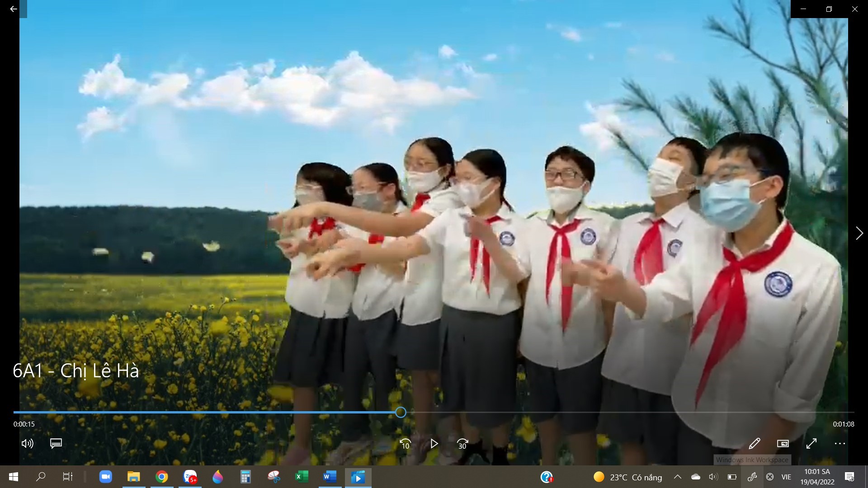868x488 pixels.
Task: Click the back arrow in top-left corner
Action: point(13,9)
